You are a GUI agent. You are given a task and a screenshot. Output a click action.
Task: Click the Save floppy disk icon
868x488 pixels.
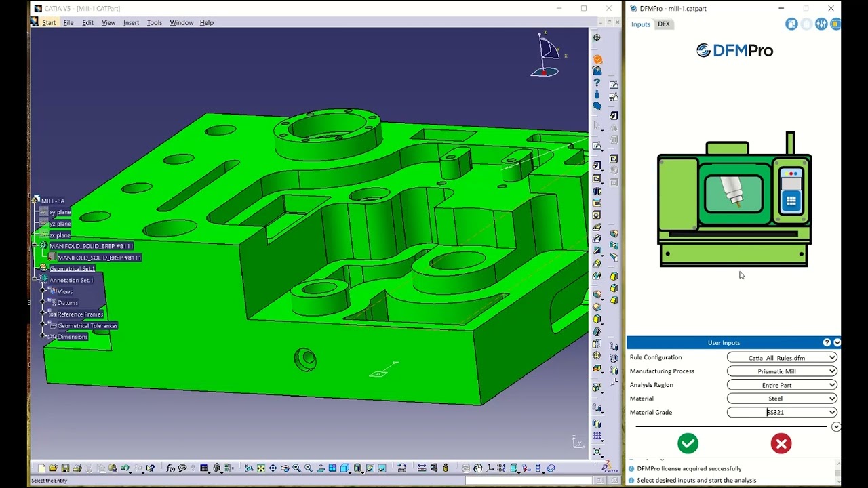pyautogui.click(x=66, y=468)
